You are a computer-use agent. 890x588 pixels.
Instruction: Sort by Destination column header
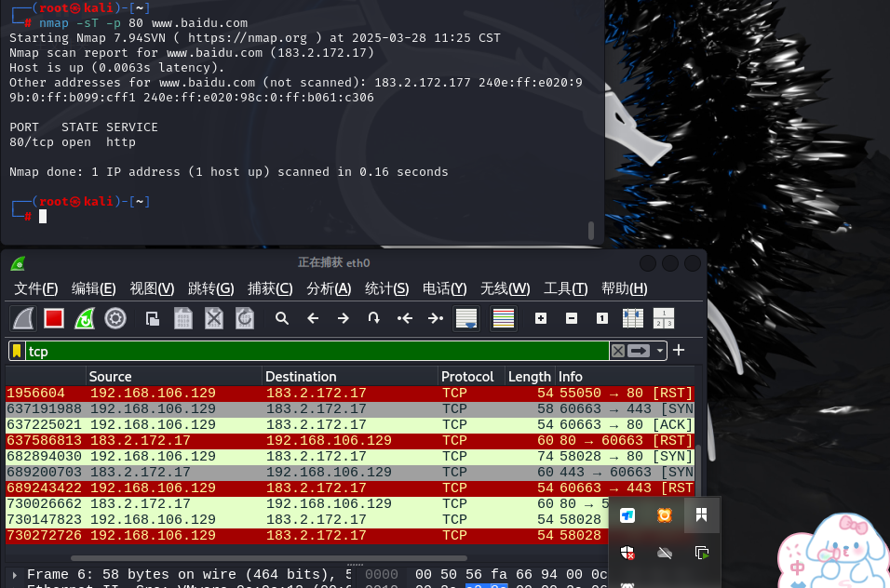click(x=350, y=377)
